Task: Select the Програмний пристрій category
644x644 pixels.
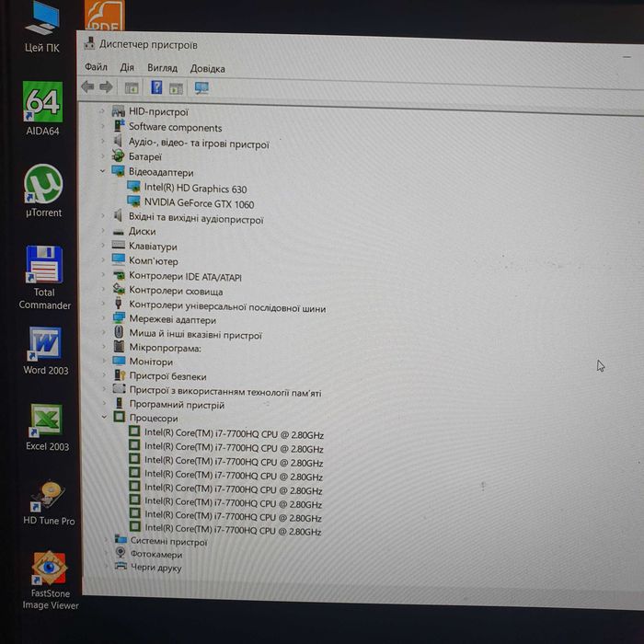Action: point(177,405)
